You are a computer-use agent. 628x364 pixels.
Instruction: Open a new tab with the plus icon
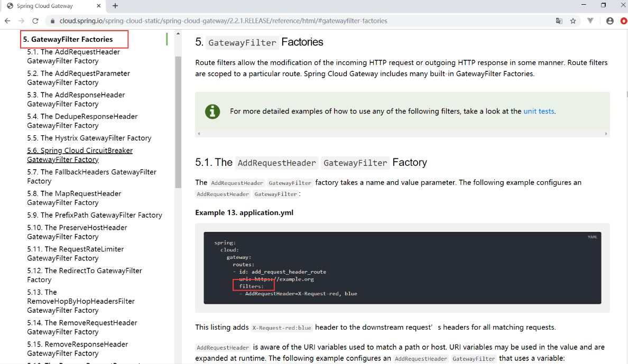click(115, 6)
